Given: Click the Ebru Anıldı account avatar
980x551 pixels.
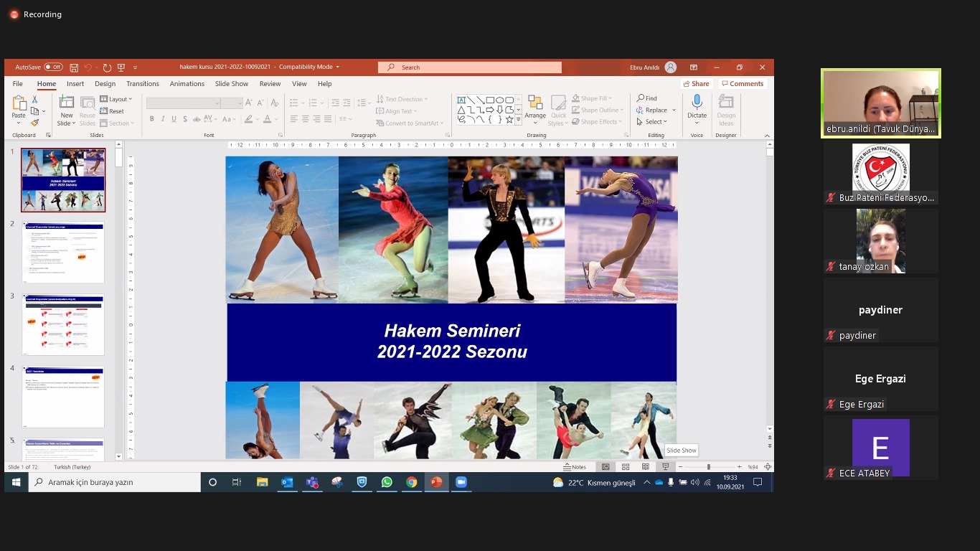Looking at the screenshot, I should pyautogui.click(x=671, y=67).
